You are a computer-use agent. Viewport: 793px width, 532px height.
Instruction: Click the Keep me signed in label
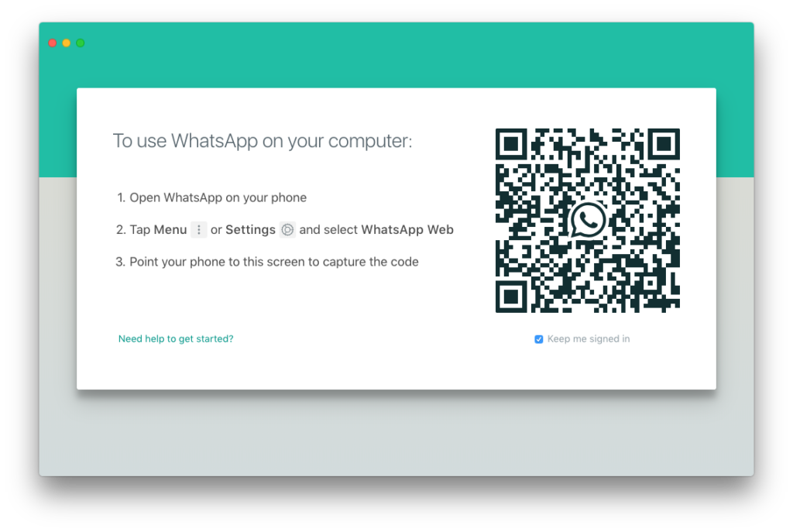pyautogui.click(x=589, y=339)
